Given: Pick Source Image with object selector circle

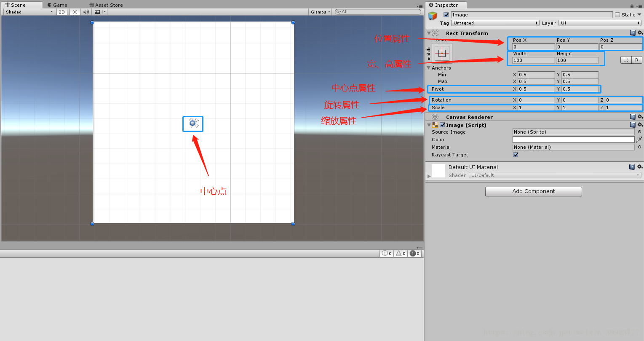Looking at the screenshot, I should point(639,132).
